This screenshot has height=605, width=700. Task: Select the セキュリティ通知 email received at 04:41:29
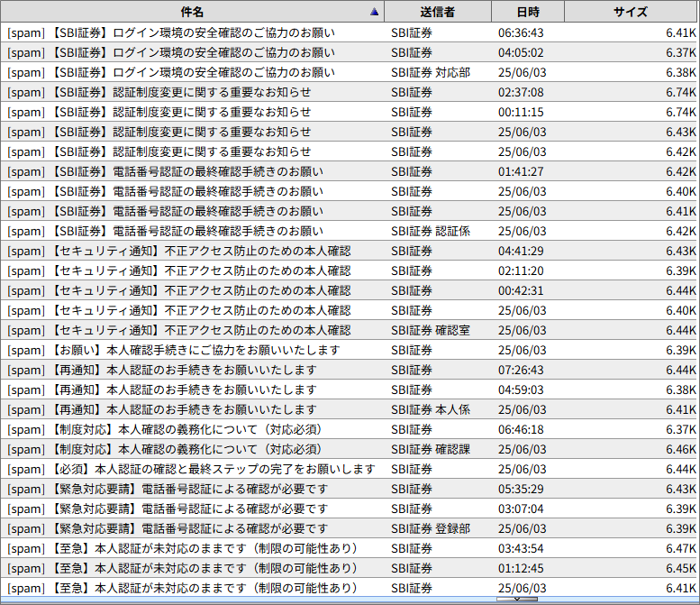[349, 251]
